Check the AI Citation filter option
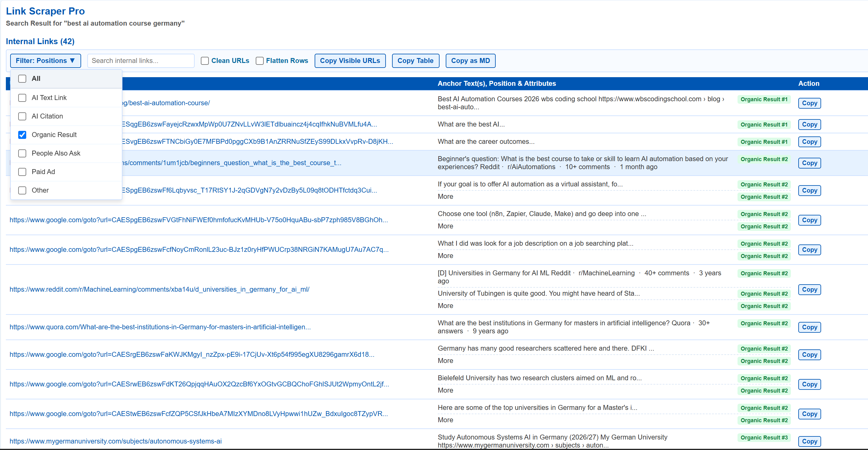Screen dimensions: 868x450 pos(22,116)
